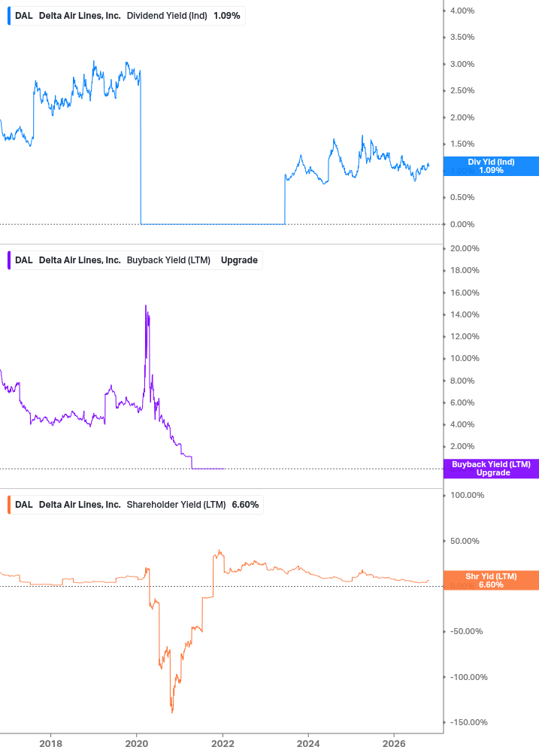This screenshot has height=756, width=539.
Task: Click the 1.09% value in Dividend Yield legend
Action: click(x=227, y=16)
